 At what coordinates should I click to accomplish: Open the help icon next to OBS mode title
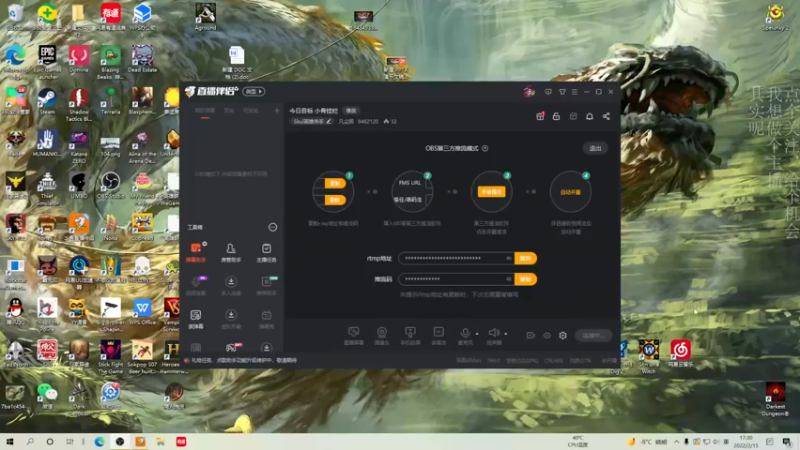(485, 148)
